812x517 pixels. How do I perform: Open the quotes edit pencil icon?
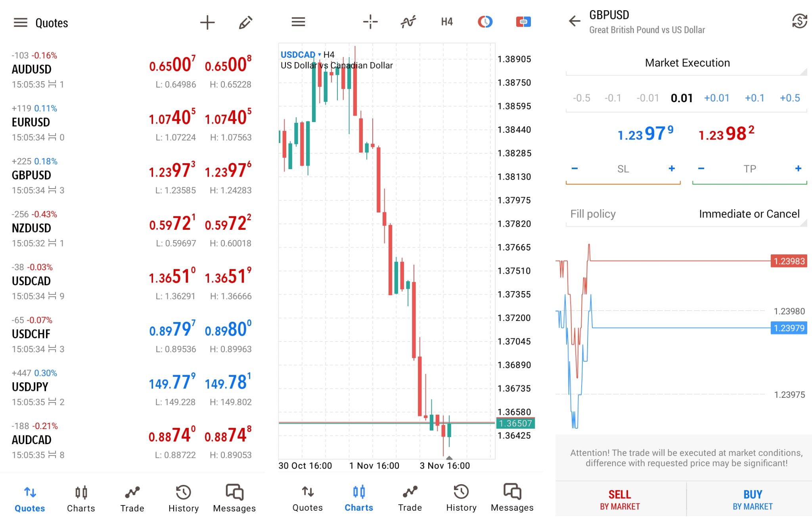(245, 23)
